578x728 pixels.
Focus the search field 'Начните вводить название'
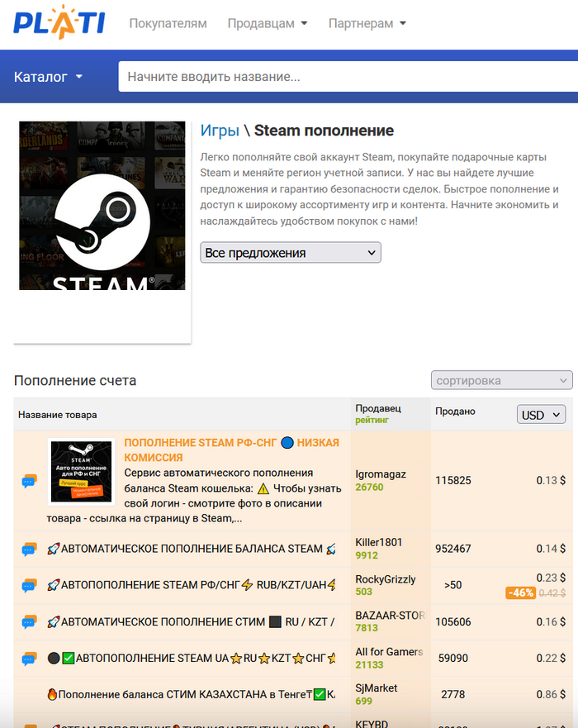click(348, 77)
